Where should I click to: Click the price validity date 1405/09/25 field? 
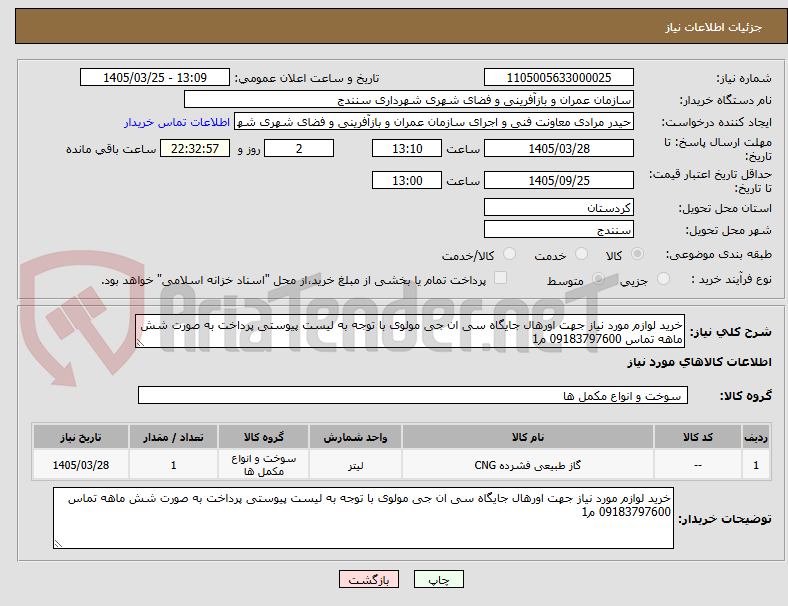click(x=558, y=180)
